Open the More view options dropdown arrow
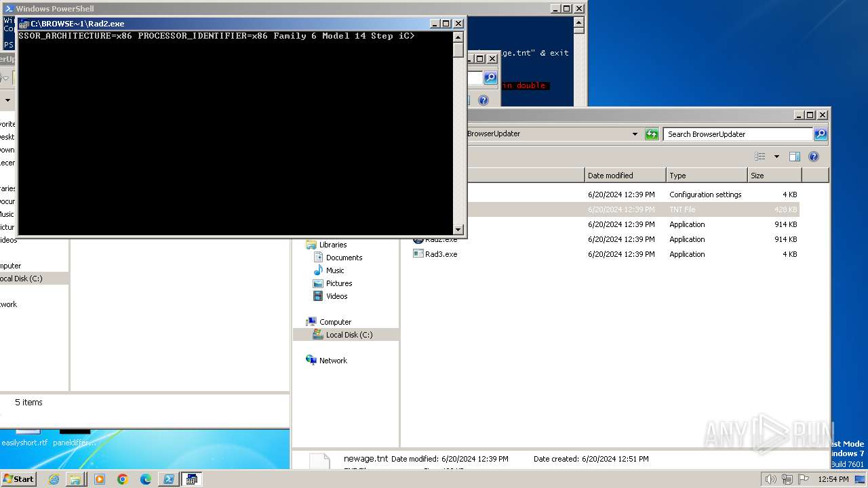Image resolution: width=868 pixels, height=488 pixels. click(776, 157)
